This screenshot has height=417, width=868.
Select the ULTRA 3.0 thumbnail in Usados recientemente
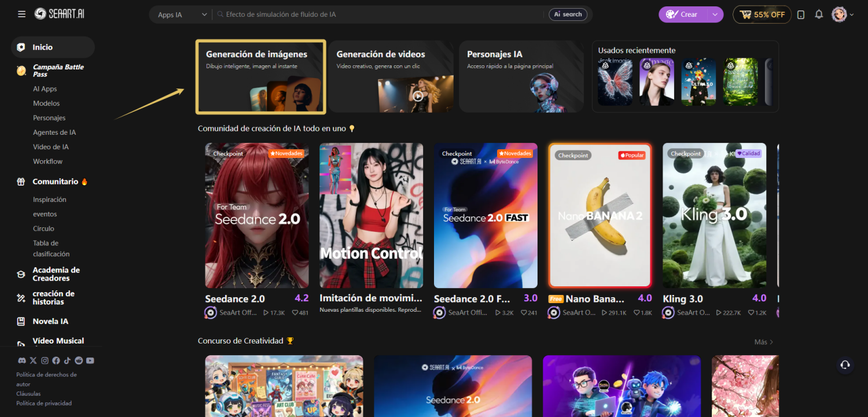coord(698,82)
